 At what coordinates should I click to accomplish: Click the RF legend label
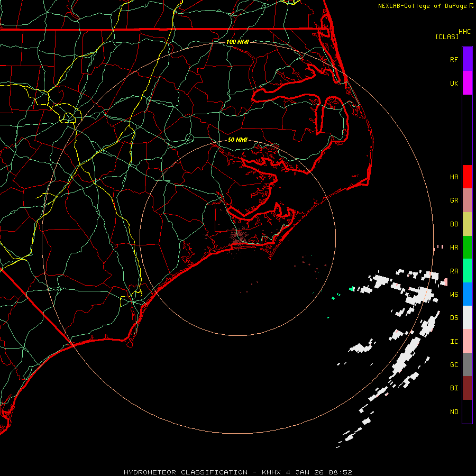(454, 59)
